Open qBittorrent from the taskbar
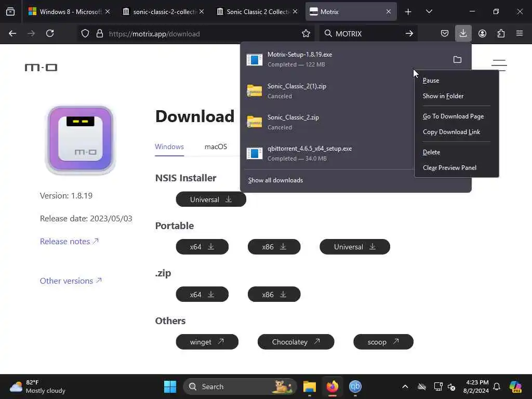This screenshot has width=532, height=399. (355, 387)
